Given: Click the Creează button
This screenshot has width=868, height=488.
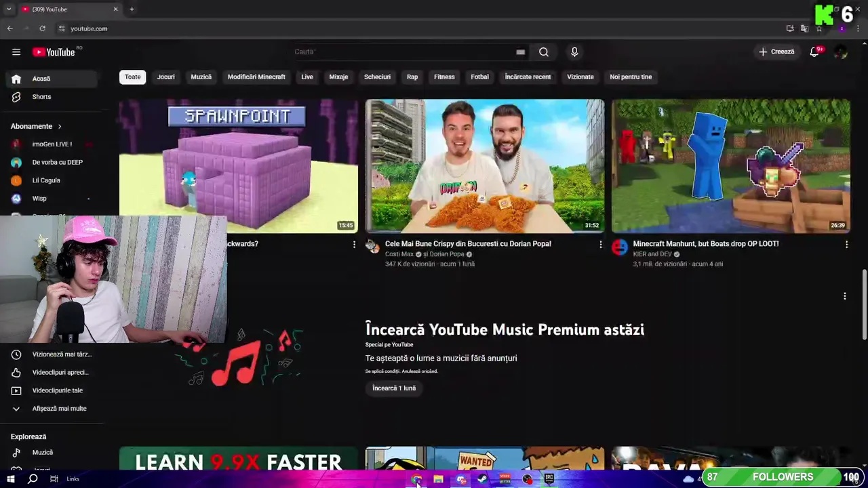Looking at the screenshot, I should click(776, 52).
